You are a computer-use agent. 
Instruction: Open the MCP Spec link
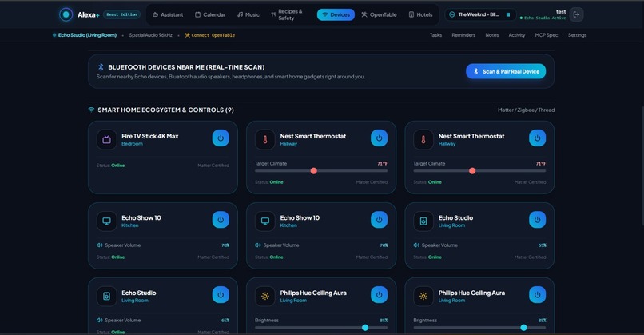pos(547,35)
